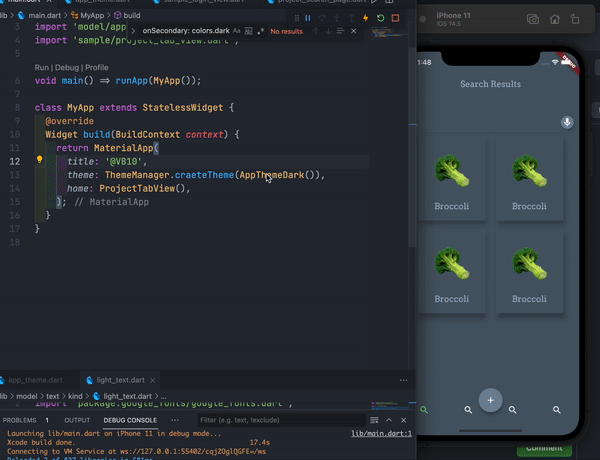The width and height of the screenshot is (600, 460).
Task: Click light_text.dart in the lower breadcrumb
Action: click(127, 396)
